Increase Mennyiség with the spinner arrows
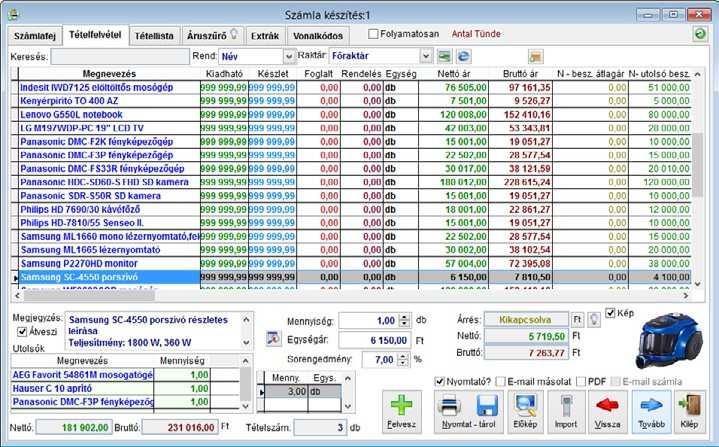This screenshot has width=719, height=447. 404,317
